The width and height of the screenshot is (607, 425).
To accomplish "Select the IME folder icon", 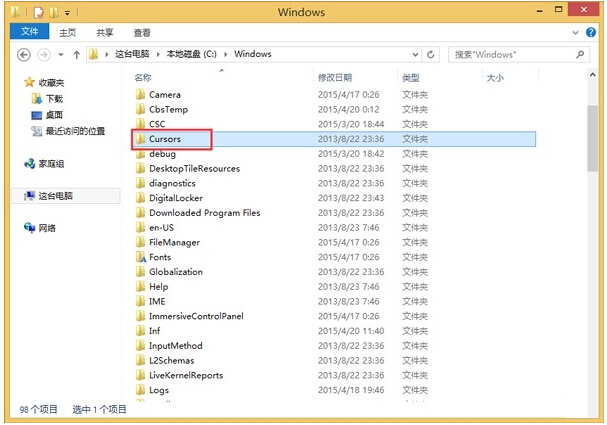I will coord(141,301).
